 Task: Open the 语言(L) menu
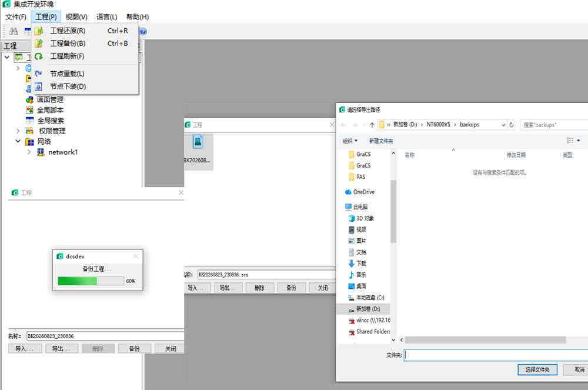coord(107,17)
